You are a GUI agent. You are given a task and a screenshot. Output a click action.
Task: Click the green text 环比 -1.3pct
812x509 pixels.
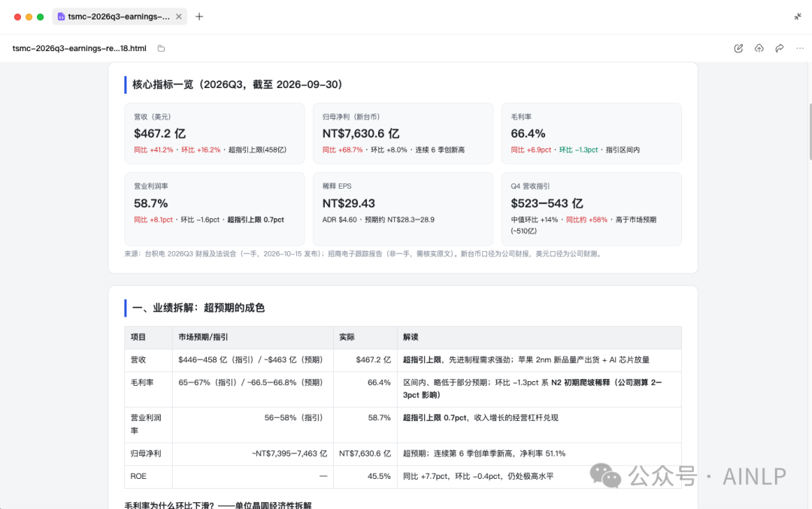click(x=578, y=150)
